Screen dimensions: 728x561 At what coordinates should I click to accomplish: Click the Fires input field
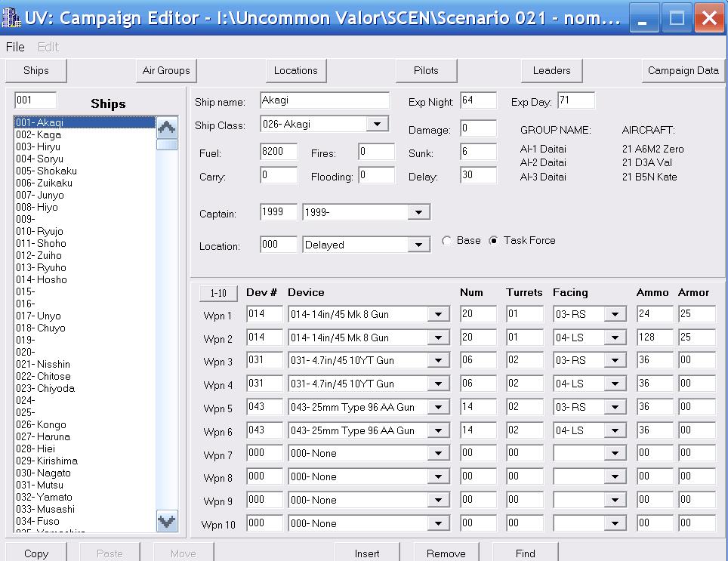377,152
